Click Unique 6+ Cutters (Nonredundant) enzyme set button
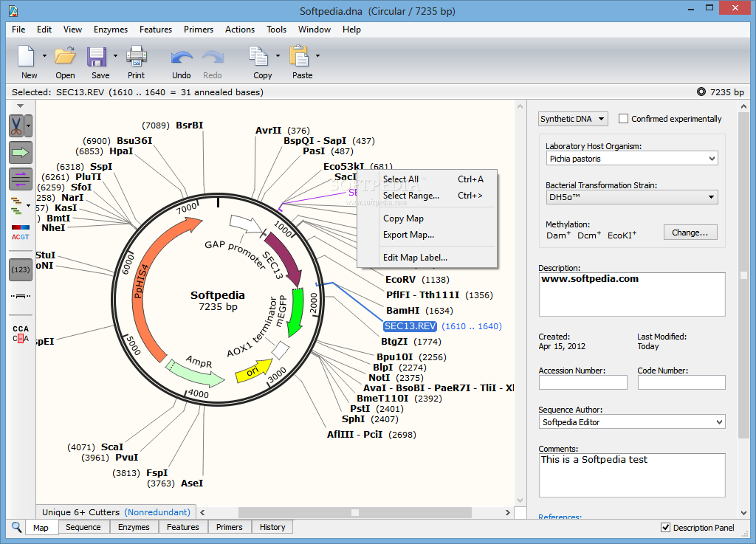The image size is (756, 544). 116,512
